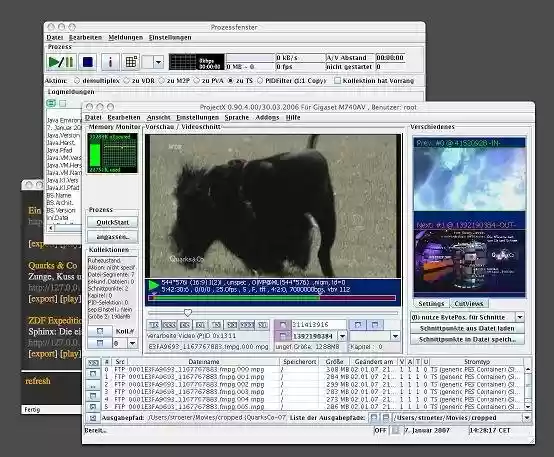Click the first frame-navigation button in row
Image resolution: width=554 pixels, height=457 pixels.
click(x=154, y=324)
